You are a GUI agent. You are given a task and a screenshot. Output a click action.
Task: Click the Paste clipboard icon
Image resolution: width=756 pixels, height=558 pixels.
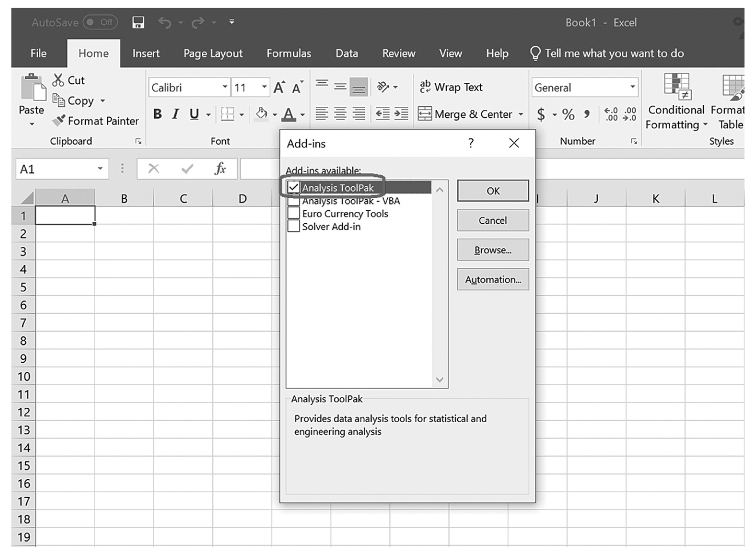point(32,88)
